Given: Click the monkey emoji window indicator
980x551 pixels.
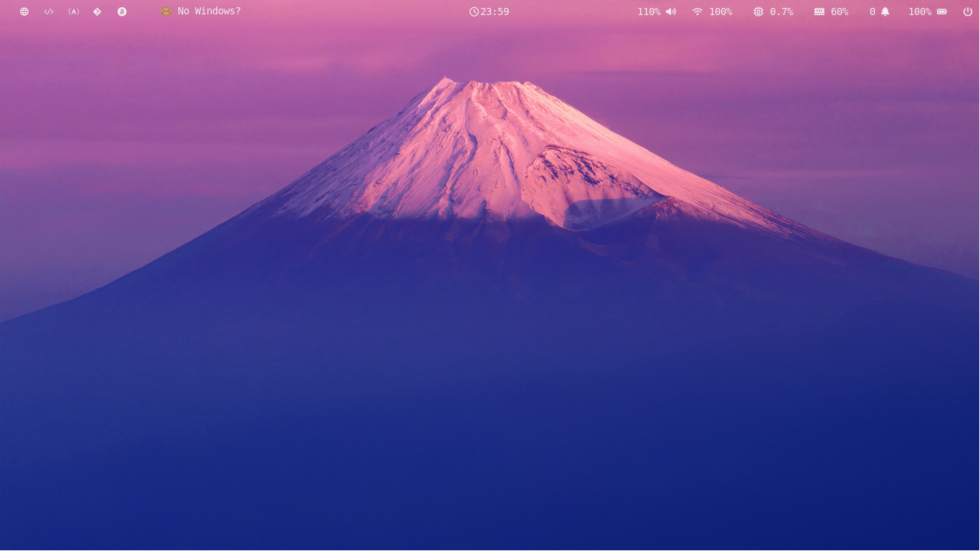Looking at the screenshot, I should click(x=166, y=11).
